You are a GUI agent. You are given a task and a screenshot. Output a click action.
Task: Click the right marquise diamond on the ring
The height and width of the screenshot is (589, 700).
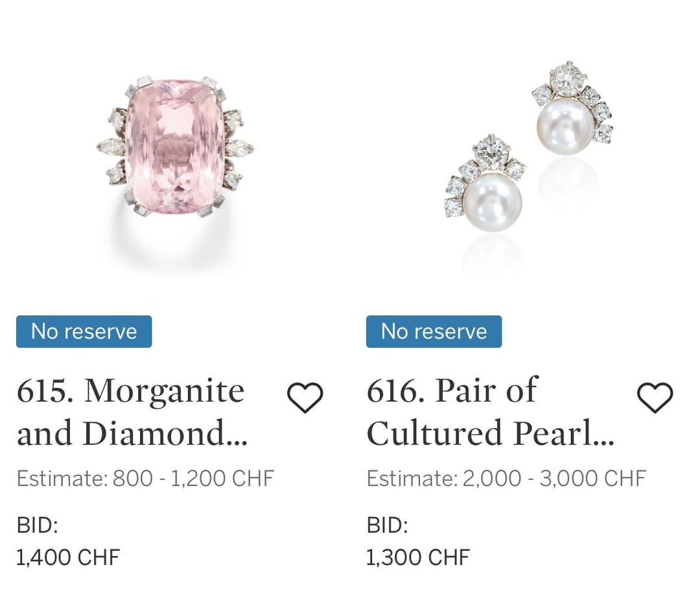(238, 148)
